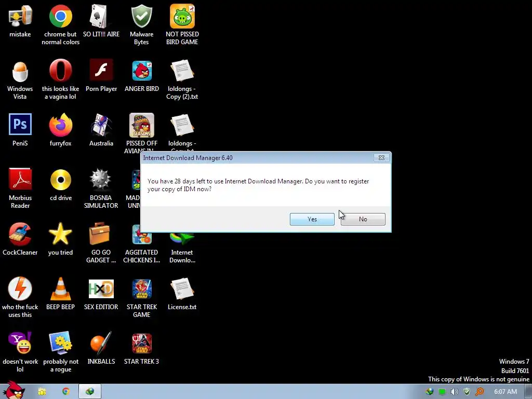This screenshot has height=399, width=532.
Task: Select the HxD hex editor icon
Action: pyautogui.click(x=101, y=294)
